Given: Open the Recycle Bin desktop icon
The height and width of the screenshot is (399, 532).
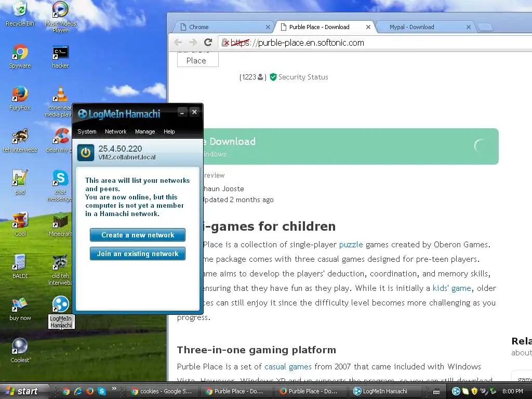Looking at the screenshot, I should pos(20,14).
